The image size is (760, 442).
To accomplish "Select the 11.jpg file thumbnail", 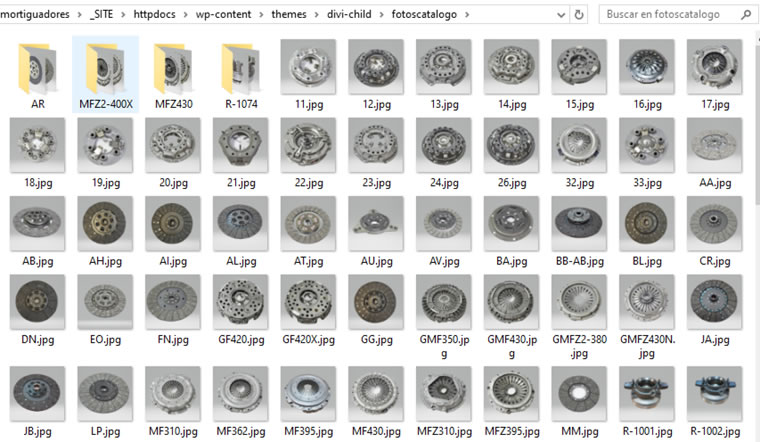I will click(x=309, y=67).
